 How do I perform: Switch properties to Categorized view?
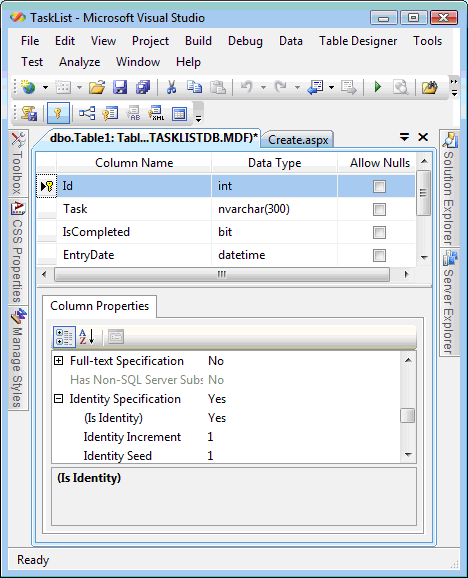coord(64,337)
